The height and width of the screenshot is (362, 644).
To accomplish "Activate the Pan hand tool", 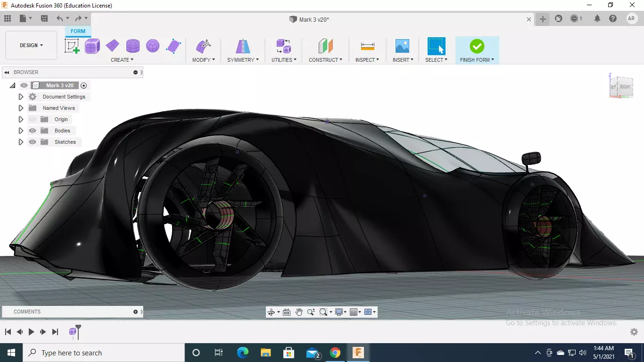I will [299, 312].
